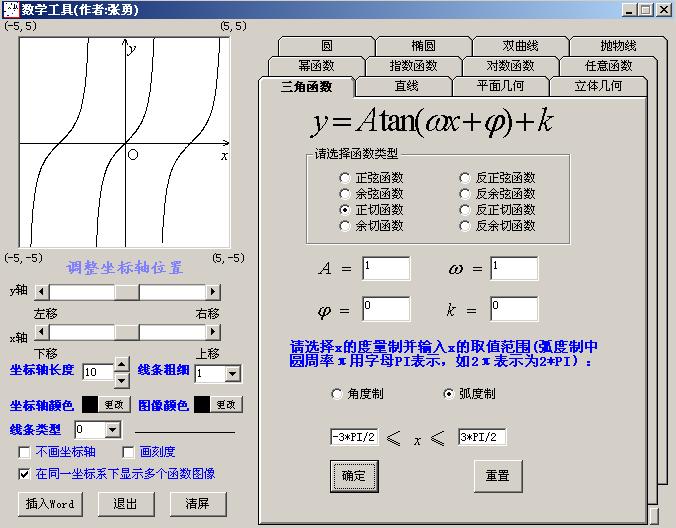Click y轴 scrollbar right arrow

pos(213,292)
